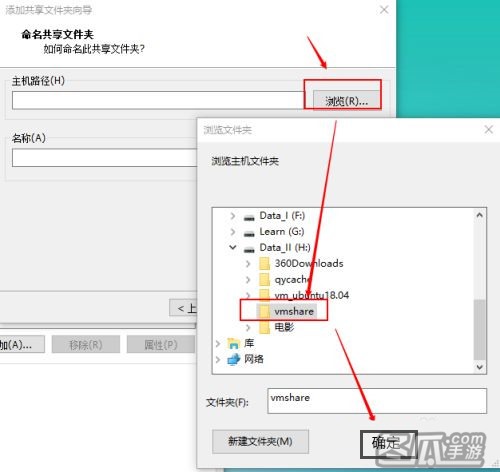The image size is (500, 472).
Task: Select the 360Downloads folder icon
Action: tap(264, 264)
